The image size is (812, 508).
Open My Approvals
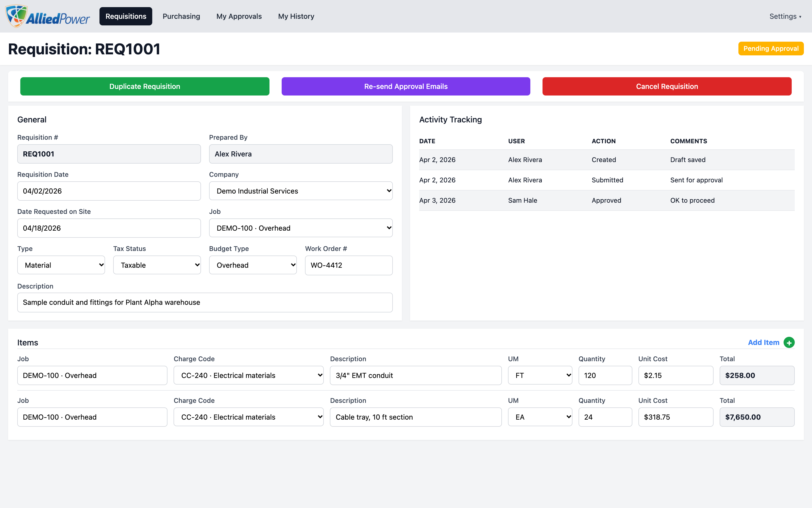coord(239,16)
